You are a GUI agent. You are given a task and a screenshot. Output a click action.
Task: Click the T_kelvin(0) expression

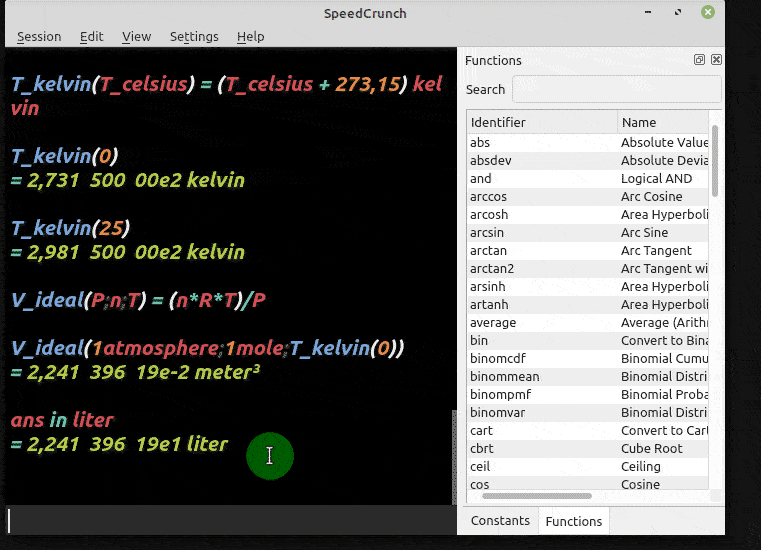pyautogui.click(x=65, y=156)
